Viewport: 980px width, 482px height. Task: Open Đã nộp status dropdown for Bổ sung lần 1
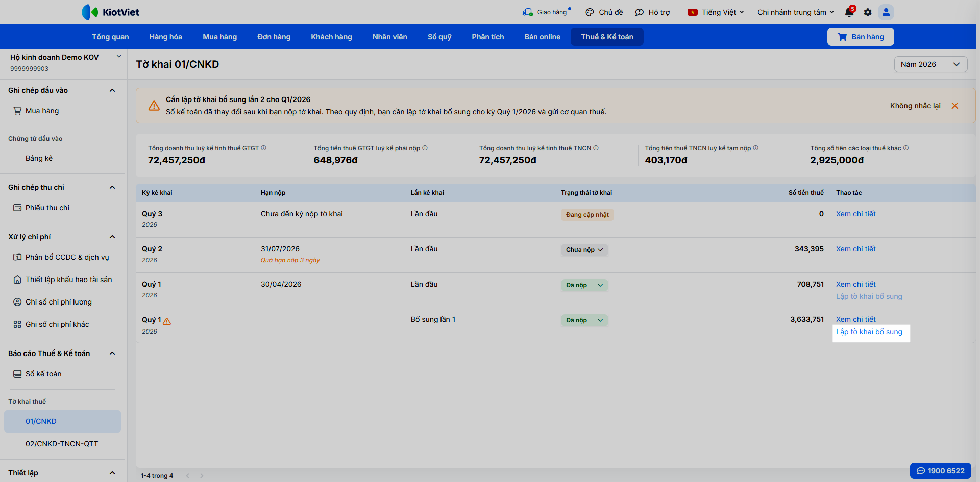point(584,320)
